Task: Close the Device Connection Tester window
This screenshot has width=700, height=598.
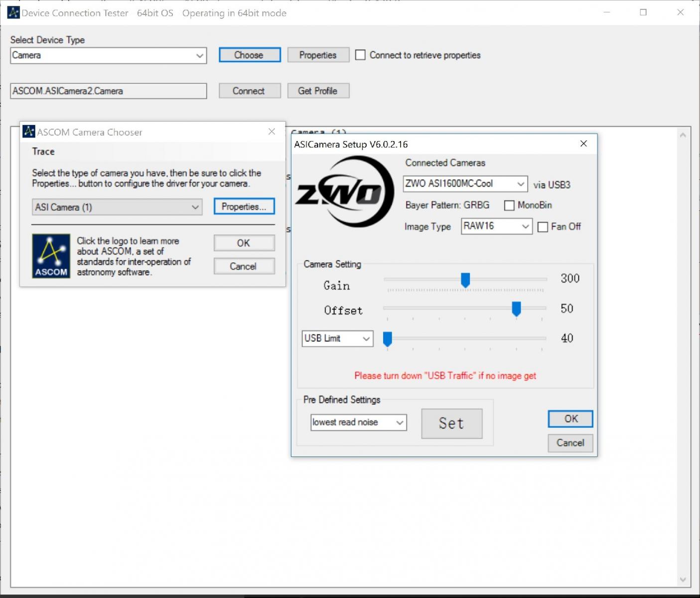Action: (x=681, y=12)
